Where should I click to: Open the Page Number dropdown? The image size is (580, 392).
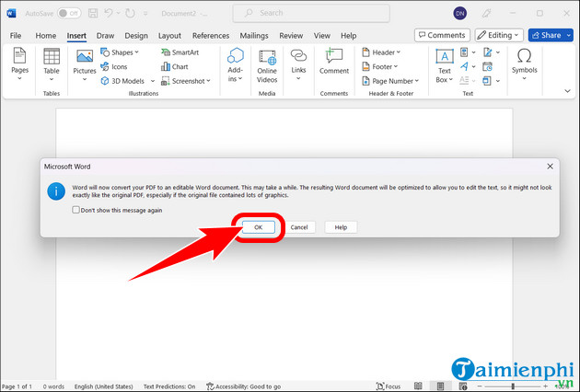pyautogui.click(x=390, y=81)
